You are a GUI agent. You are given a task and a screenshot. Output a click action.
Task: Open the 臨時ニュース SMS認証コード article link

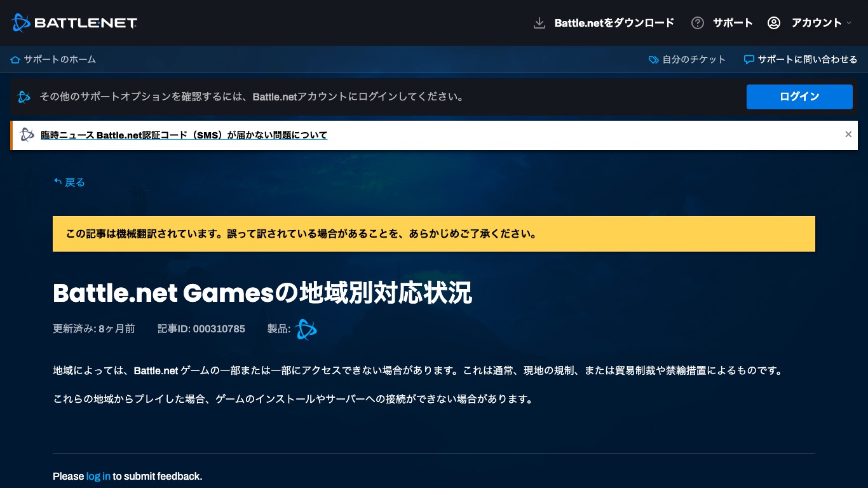tap(184, 135)
